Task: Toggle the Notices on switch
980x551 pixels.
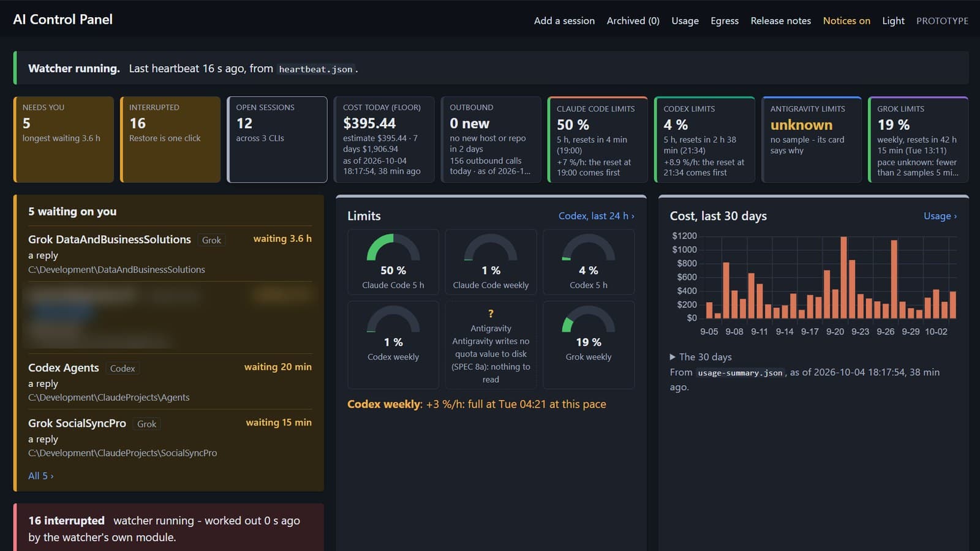Action: [846, 21]
